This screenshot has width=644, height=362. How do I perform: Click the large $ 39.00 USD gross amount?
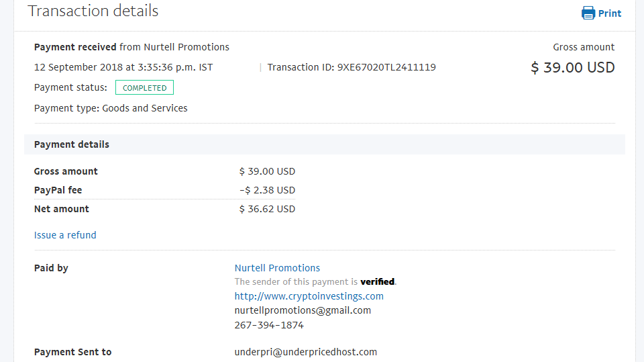572,67
